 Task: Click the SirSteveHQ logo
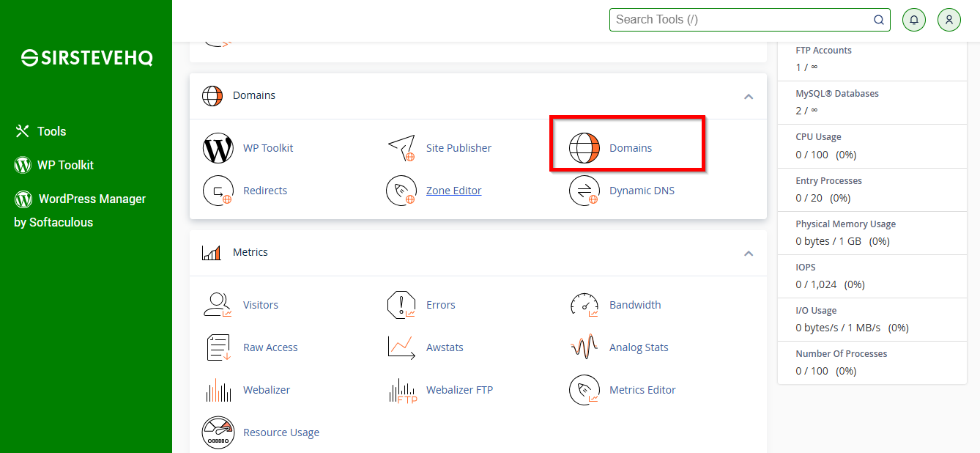[x=86, y=59]
